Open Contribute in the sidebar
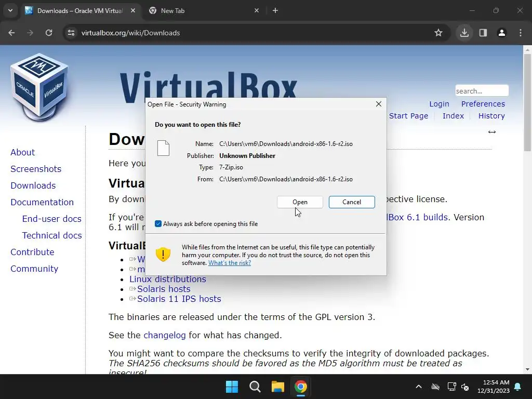The height and width of the screenshot is (399, 532). (32, 252)
